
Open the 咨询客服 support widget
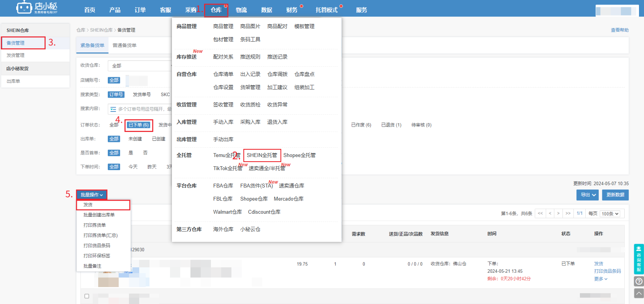[639, 259]
